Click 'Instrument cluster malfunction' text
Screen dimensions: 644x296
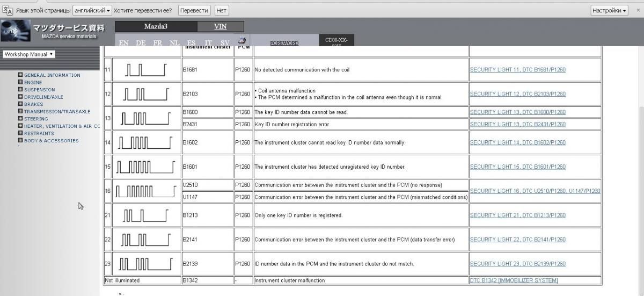[x=289, y=280]
